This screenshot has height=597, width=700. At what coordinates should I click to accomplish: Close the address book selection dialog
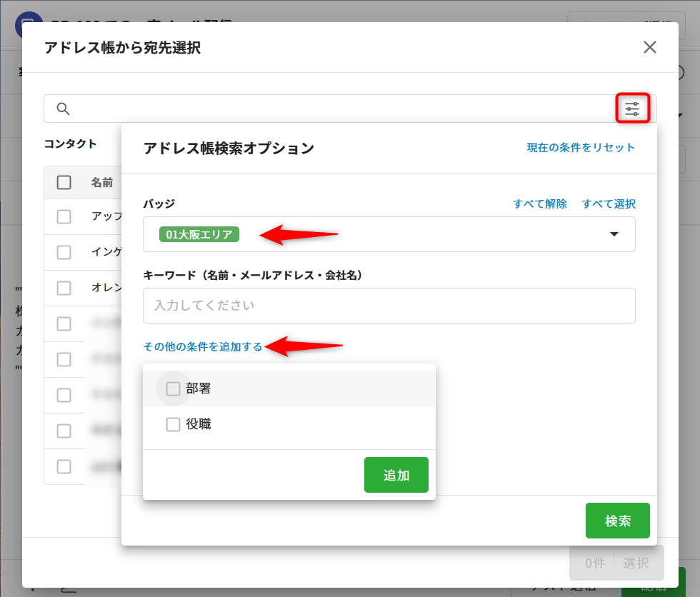pos(649,47)
